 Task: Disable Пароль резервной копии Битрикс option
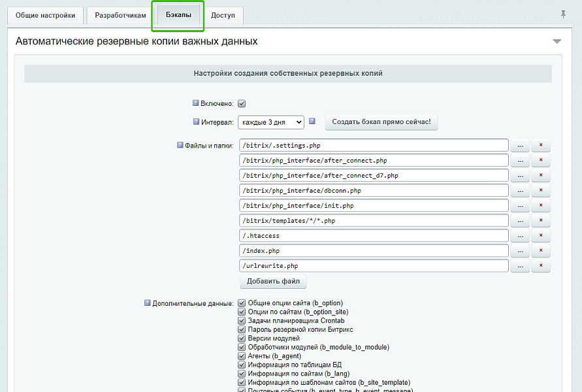pyautogui.click(x=242, y=330)
